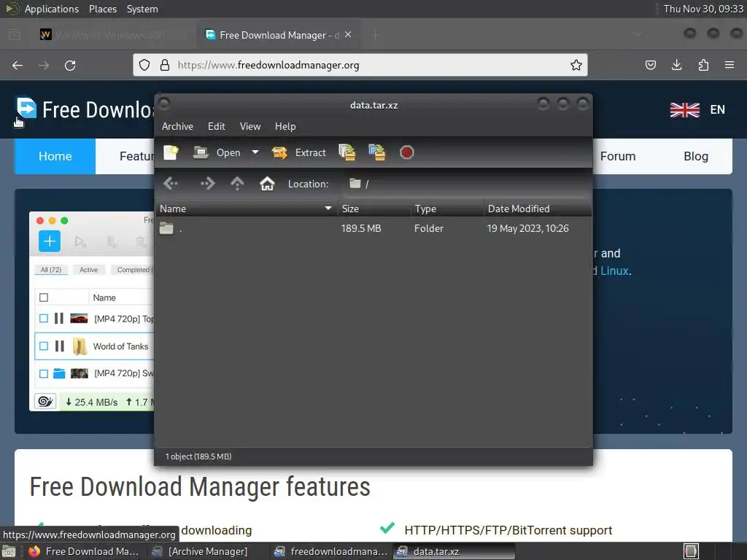Viewport: 747px width, 560px height.
Task: Open a new Firefox tab
Action: coord(376,35)
